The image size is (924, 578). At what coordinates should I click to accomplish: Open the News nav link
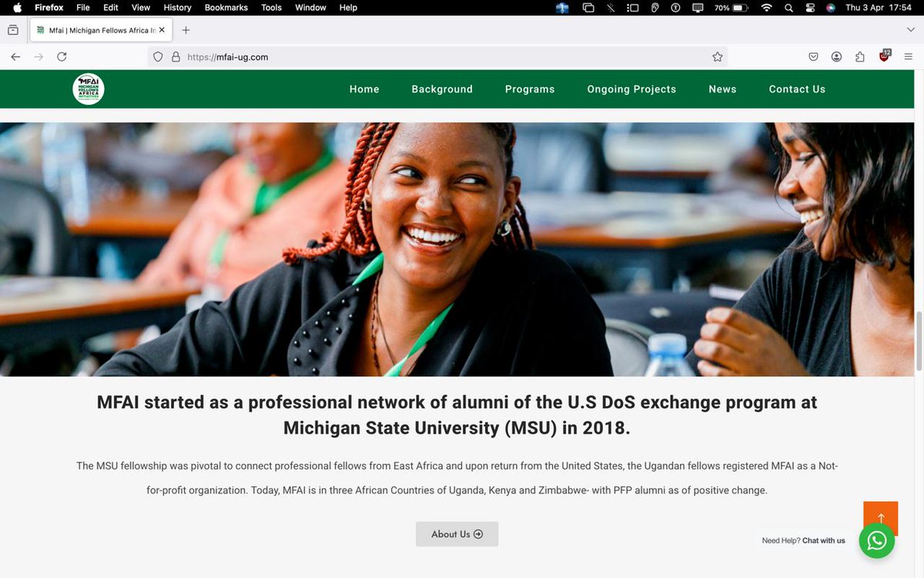point(722,89)
